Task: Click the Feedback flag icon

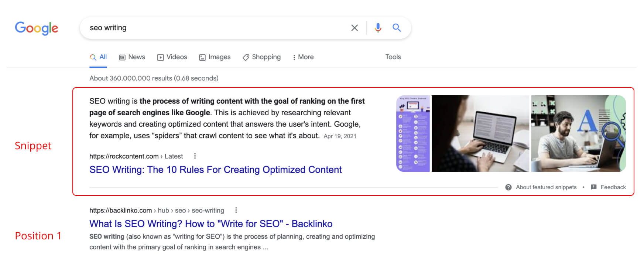Action: point(594,187)
